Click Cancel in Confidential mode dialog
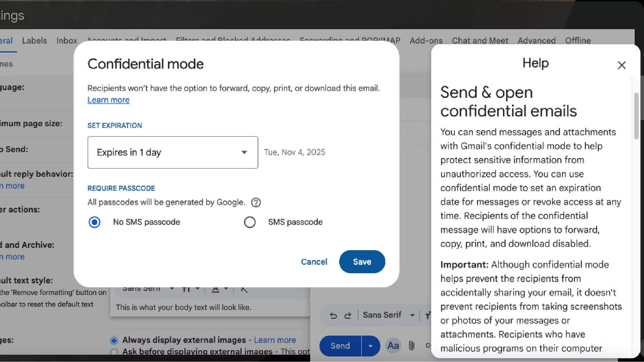 tap(314, 262)
